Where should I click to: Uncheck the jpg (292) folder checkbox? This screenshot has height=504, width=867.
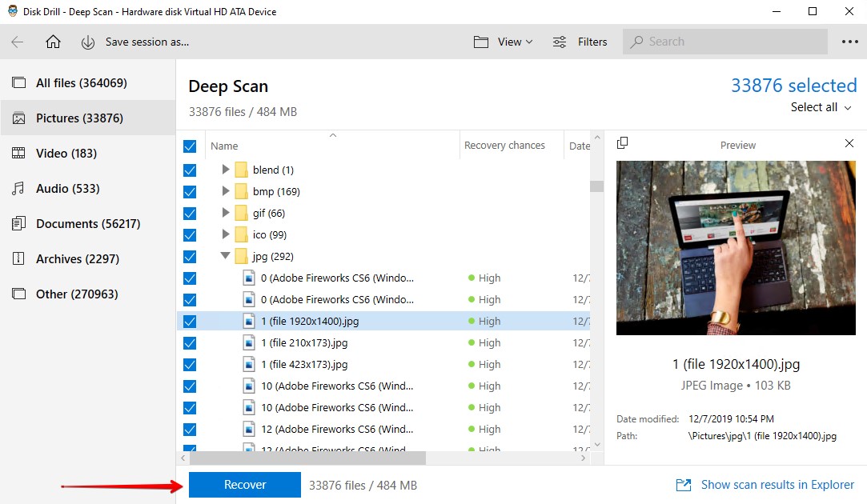[190, 257]
